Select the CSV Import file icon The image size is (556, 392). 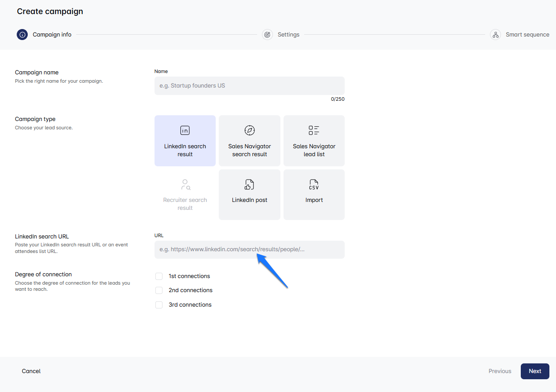314,184
